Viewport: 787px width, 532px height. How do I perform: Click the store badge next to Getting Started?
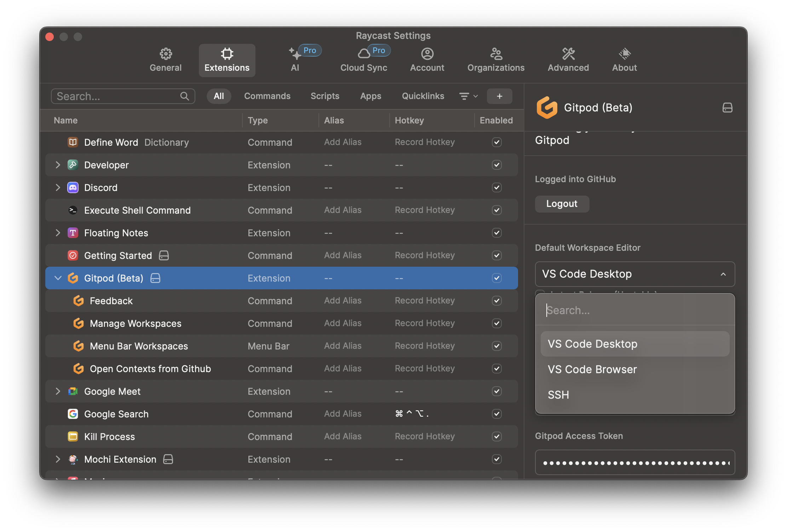pyautogui.click(x=164, y=255)
